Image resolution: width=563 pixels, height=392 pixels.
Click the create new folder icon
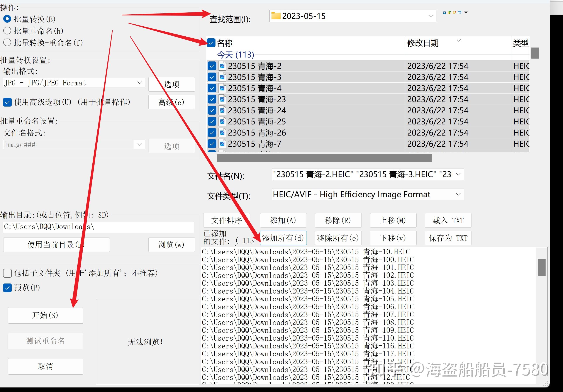tap(455, 12)
